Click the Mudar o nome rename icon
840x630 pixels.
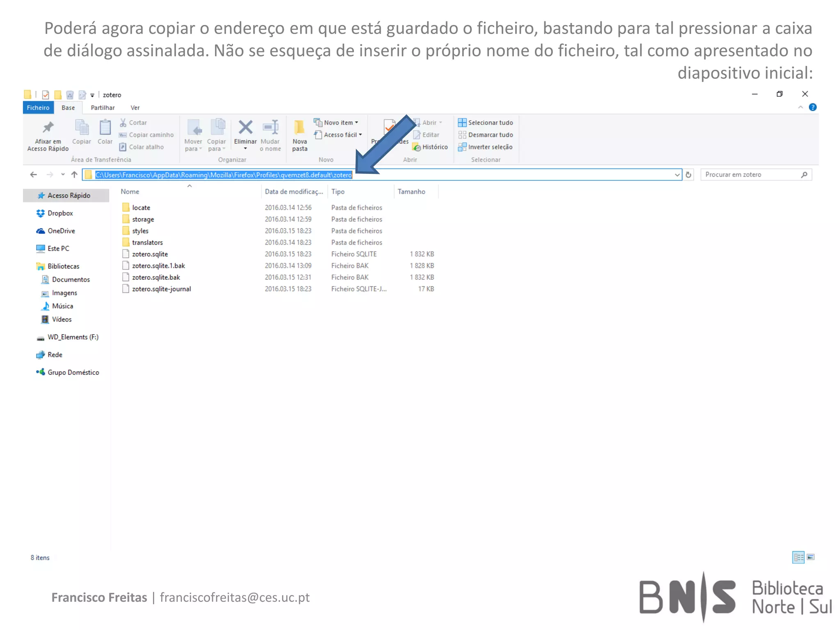point(270,128)
